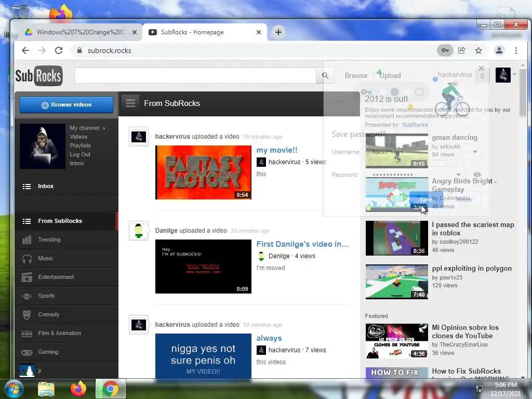Click the Browse videos button

pyautogui.click(x=66, y=105)
